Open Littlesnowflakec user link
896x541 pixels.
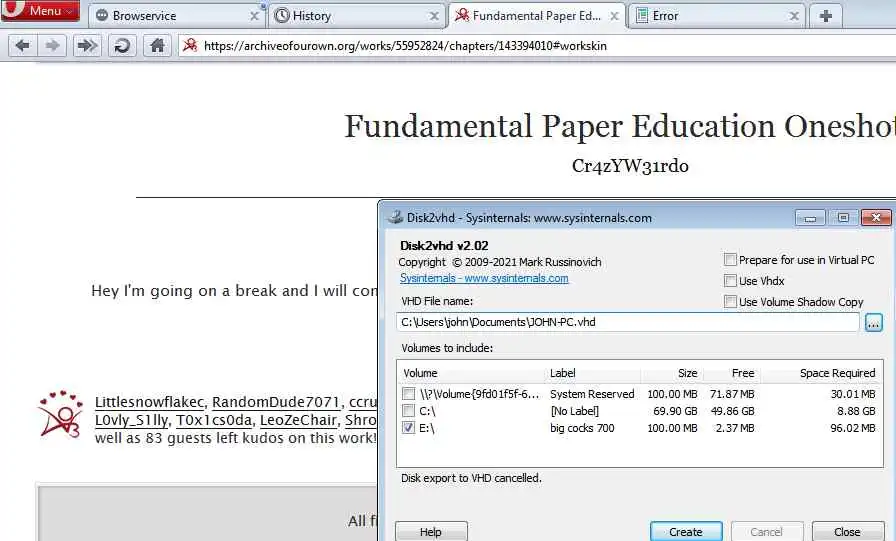coord(149,402)
